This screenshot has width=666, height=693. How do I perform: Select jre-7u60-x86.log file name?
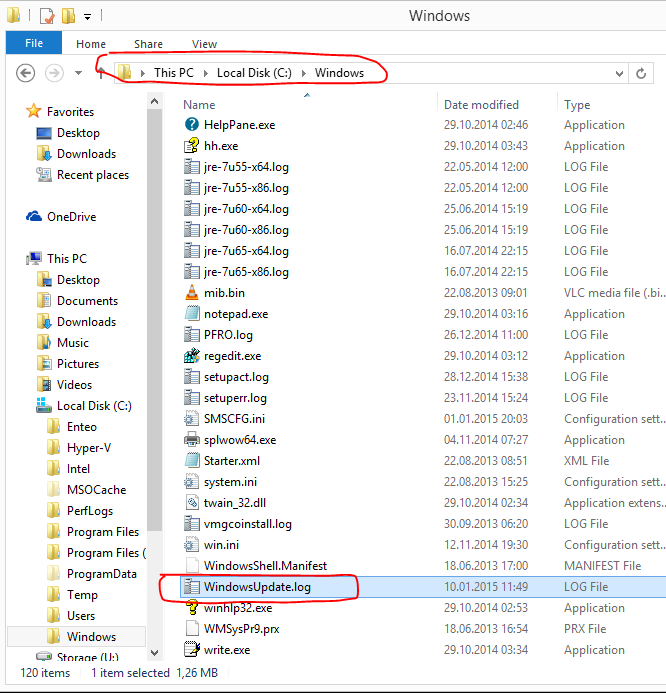pyautogui.click(x=246, y=230)
